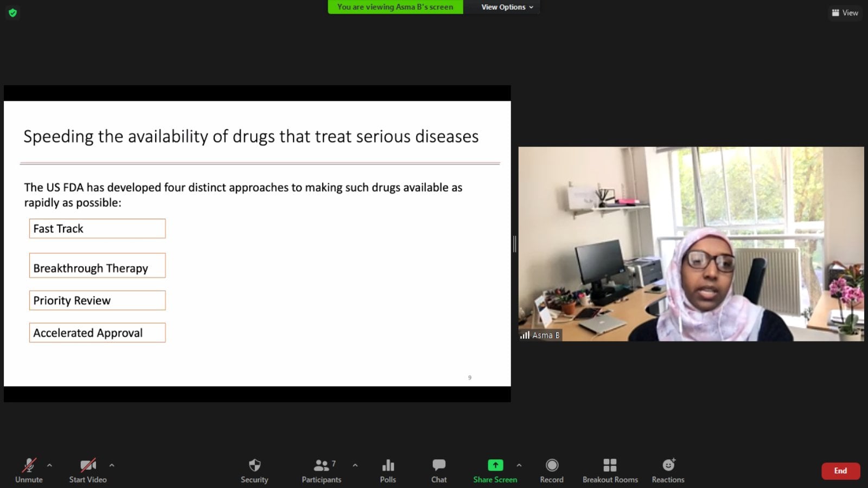Click the red End button
The image size is (868, 488).
tap(840, 471)
